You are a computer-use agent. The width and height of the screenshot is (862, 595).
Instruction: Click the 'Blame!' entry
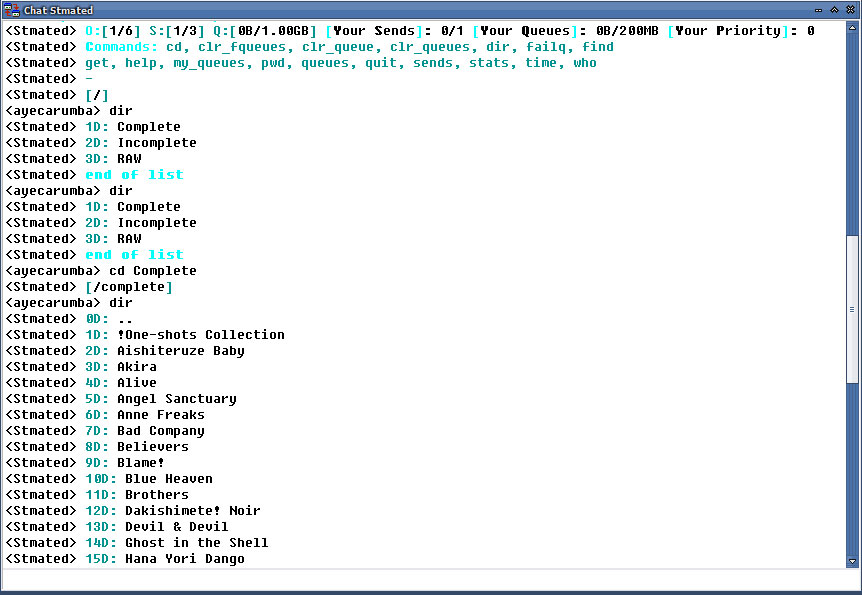click(141, 462)
